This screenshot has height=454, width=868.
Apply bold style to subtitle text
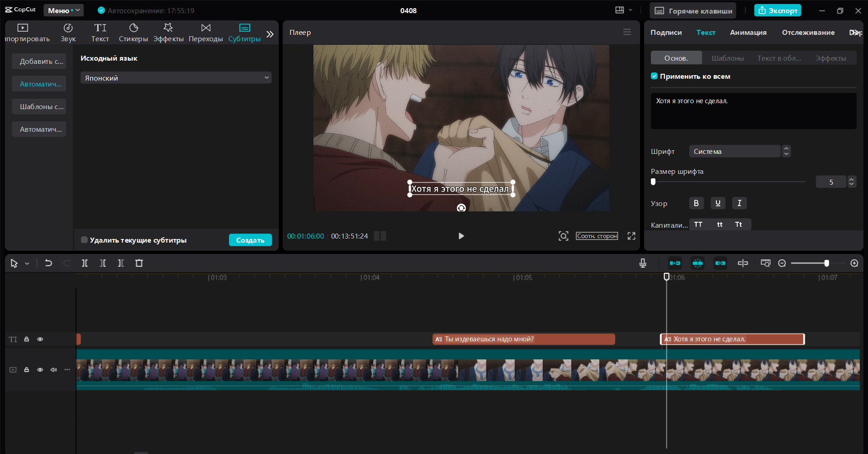click(x=696, y=203)
